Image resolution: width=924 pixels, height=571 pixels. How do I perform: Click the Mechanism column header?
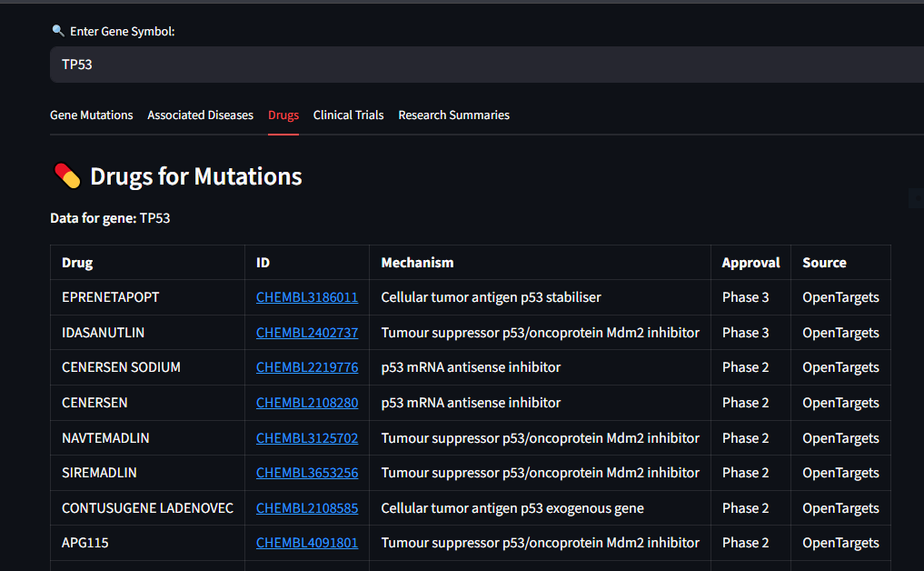coord(417,263)
